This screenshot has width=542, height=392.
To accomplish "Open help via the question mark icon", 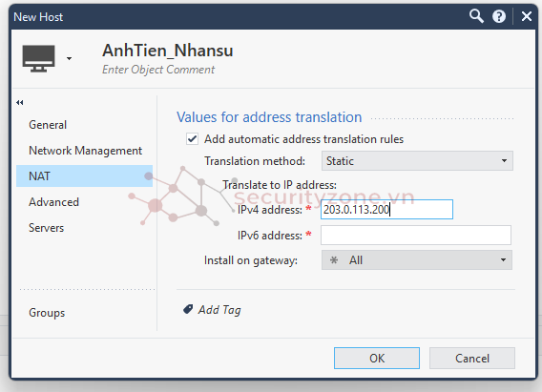I will 499,16.
